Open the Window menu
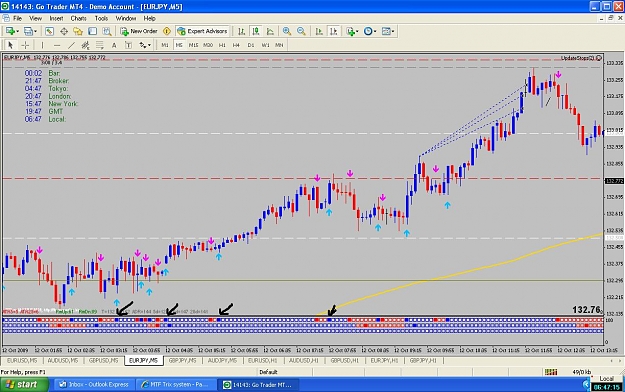This screenshot has height=392, width=625. point(126,18)
